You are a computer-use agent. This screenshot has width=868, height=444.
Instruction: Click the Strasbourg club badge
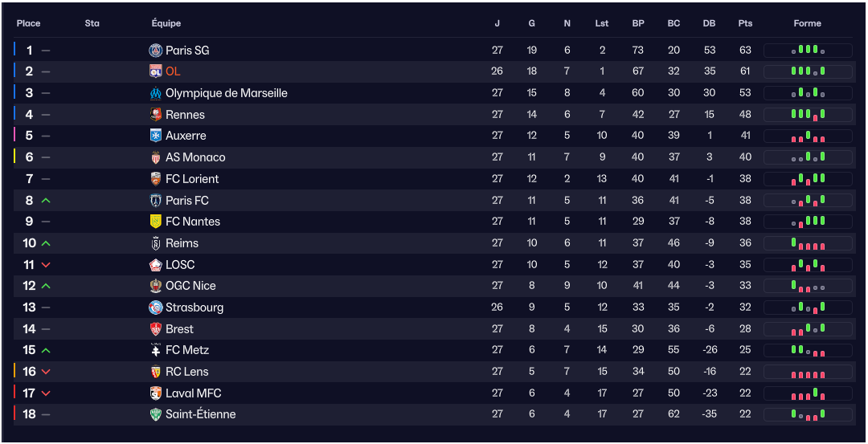click(x=156, y=308)
